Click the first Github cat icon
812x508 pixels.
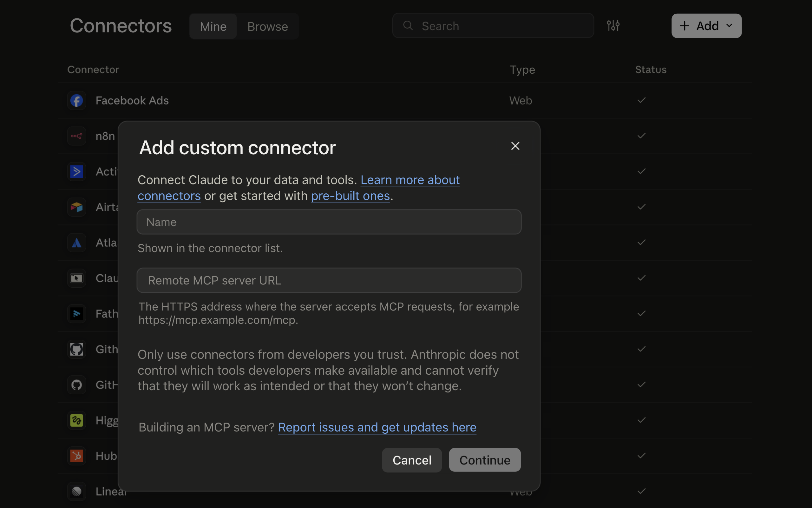76,350
